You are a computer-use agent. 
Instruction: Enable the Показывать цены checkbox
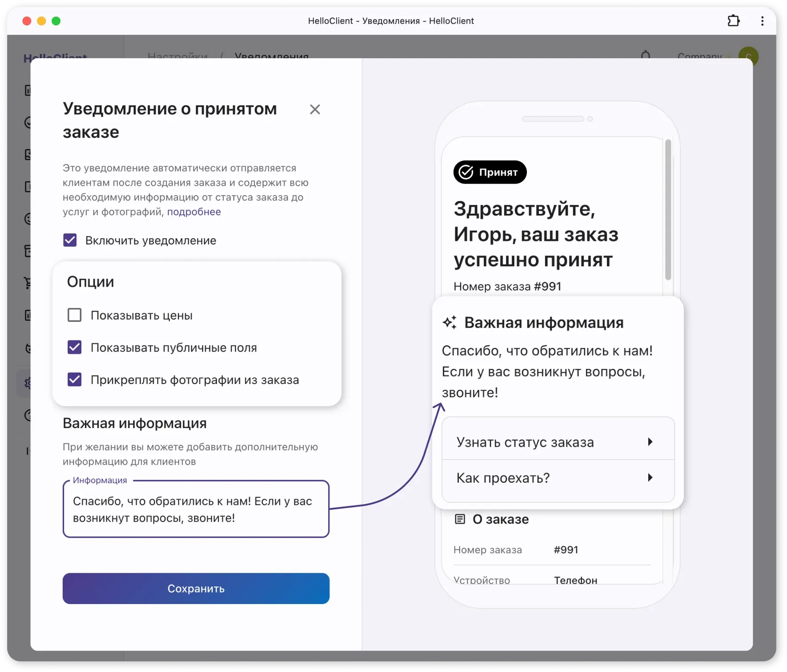(x=74, y=315)
